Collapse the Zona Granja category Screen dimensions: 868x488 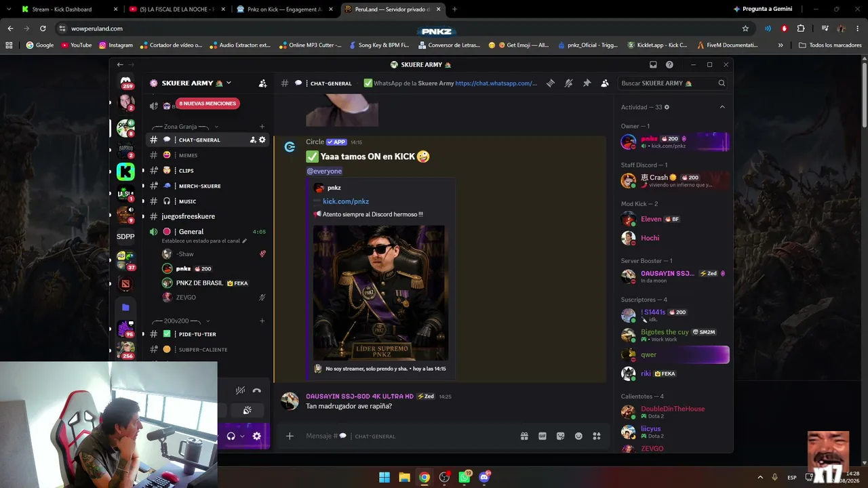click(x=216, y=127)
